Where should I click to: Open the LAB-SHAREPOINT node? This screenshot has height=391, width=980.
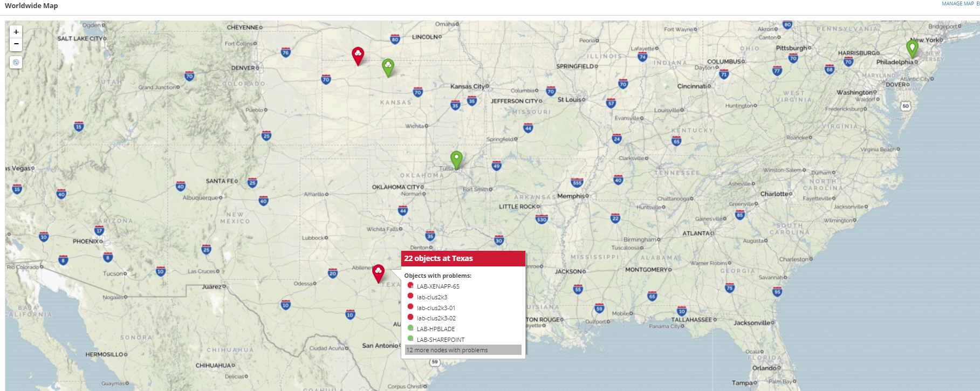[441, 340]
